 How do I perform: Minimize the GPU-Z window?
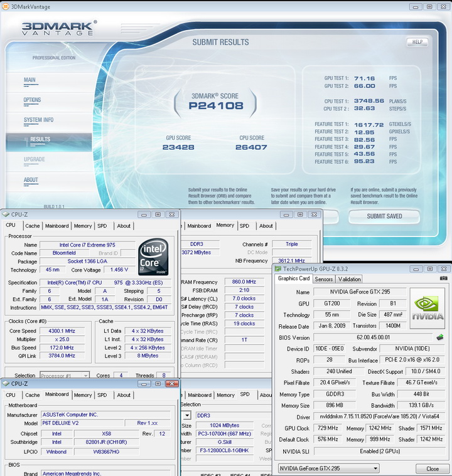point(416,269)
